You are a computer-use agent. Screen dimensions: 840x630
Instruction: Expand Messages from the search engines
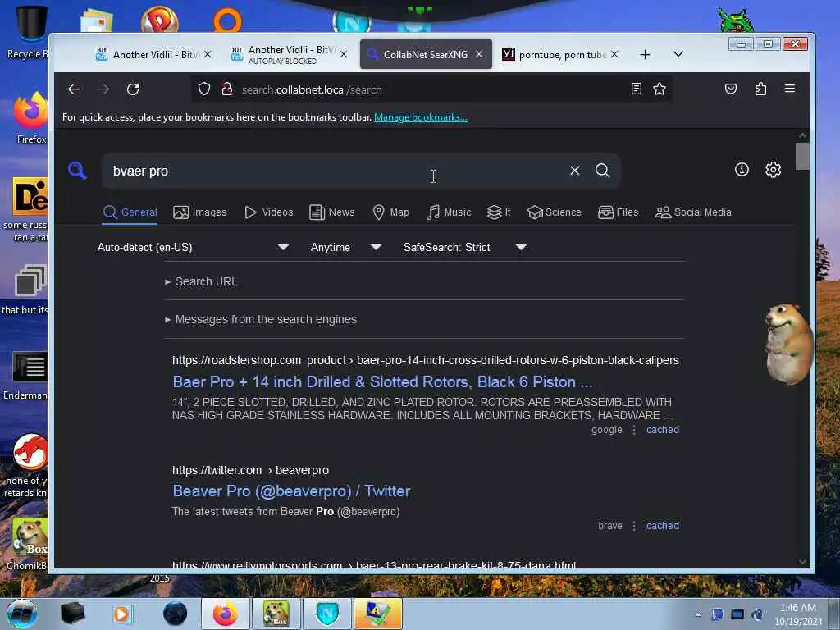coord(260,319)
